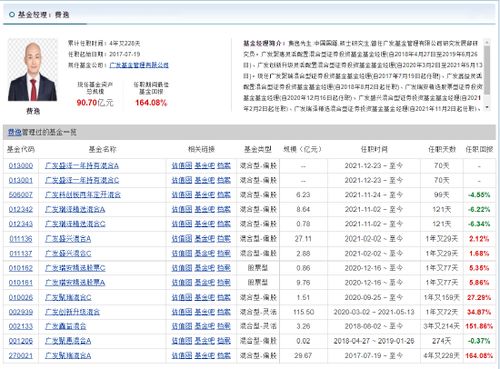
Task: Click the 任职回报 column header
Action: point(479,149)
